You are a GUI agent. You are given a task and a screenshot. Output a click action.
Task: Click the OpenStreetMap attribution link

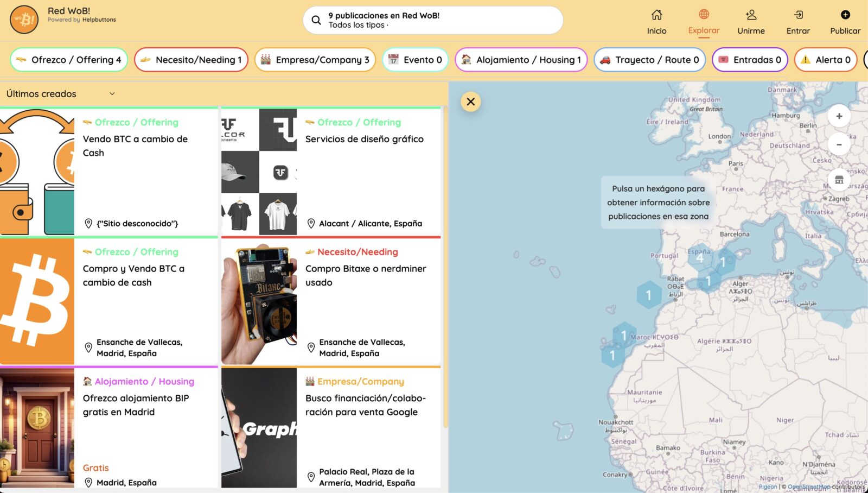click(x=808, y=487)
